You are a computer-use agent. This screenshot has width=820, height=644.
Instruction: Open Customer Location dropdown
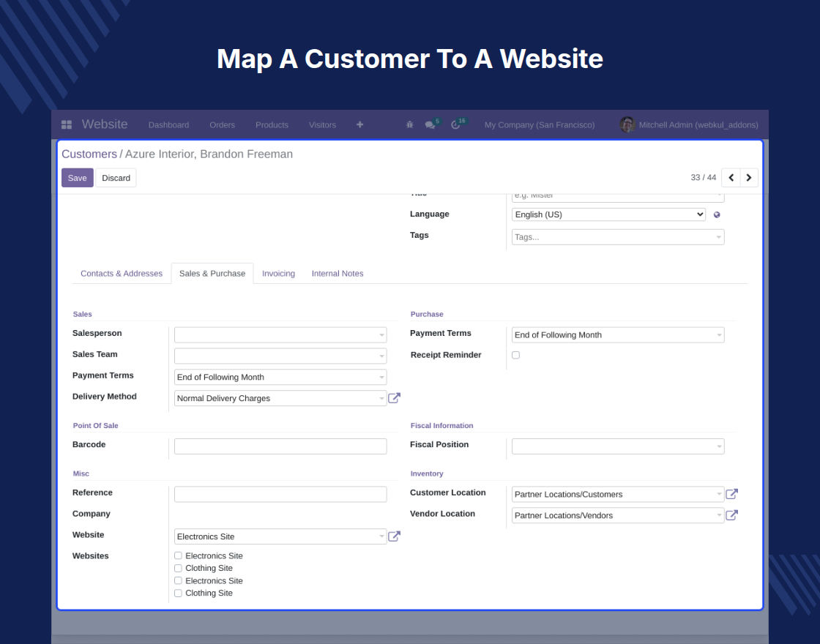coord(618,494)
